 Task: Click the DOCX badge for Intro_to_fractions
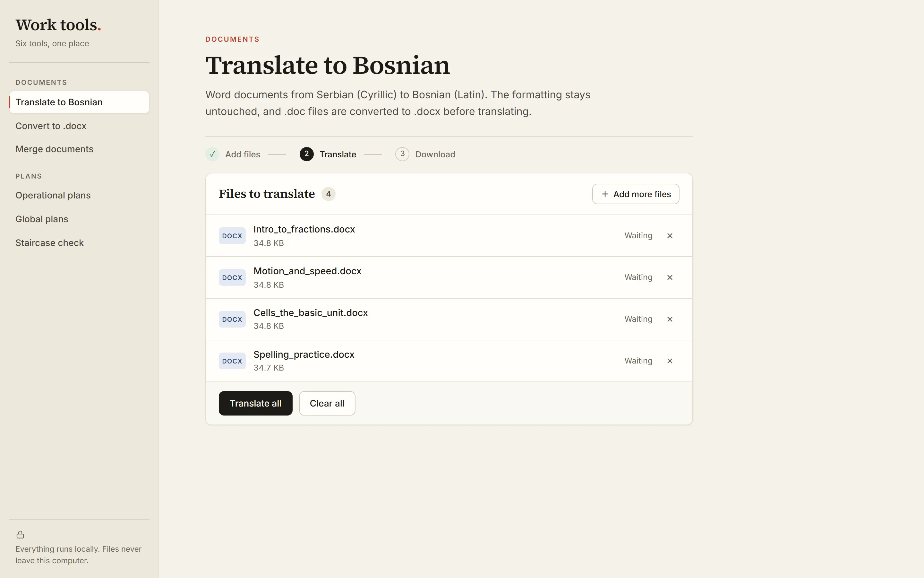point(232,236)
